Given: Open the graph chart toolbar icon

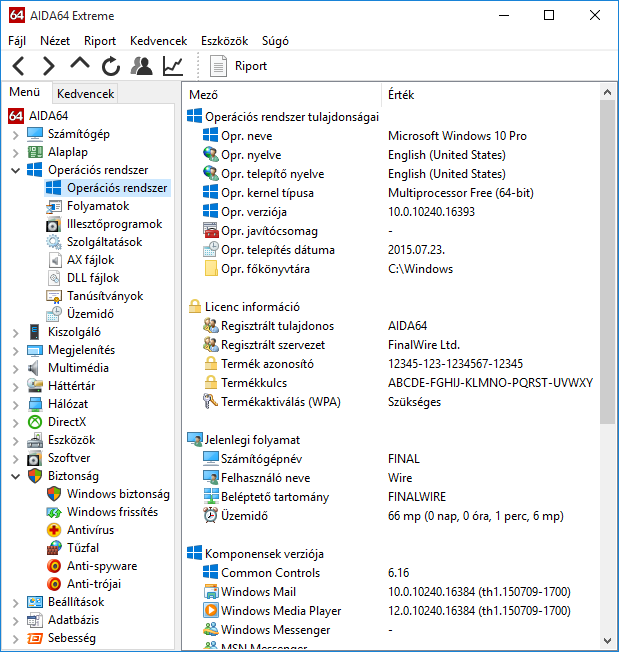Looking at the screenshot, I should click(x=173, y=66).
